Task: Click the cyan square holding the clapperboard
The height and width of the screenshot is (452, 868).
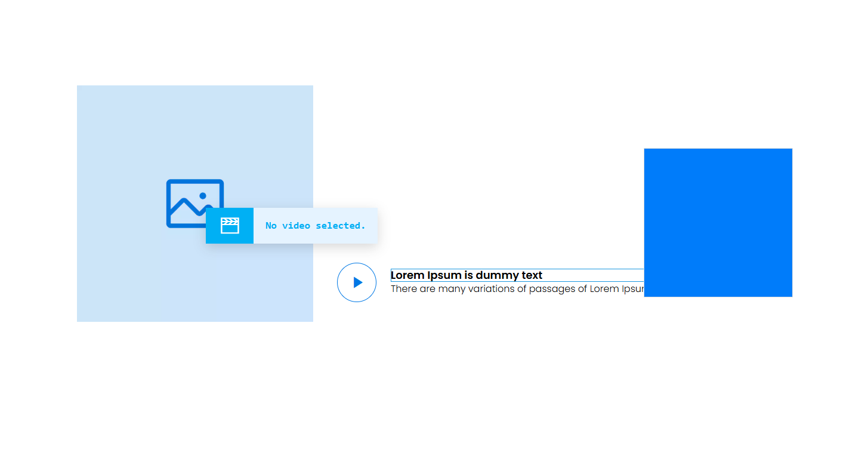Action: point(230,226)
